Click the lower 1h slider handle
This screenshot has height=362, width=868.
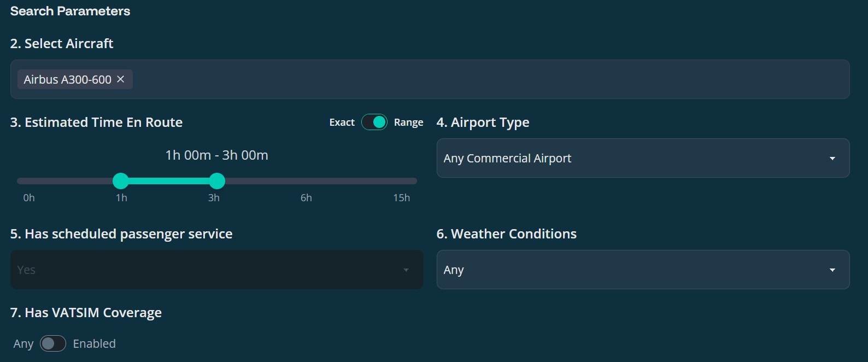[x=120, y=181]
